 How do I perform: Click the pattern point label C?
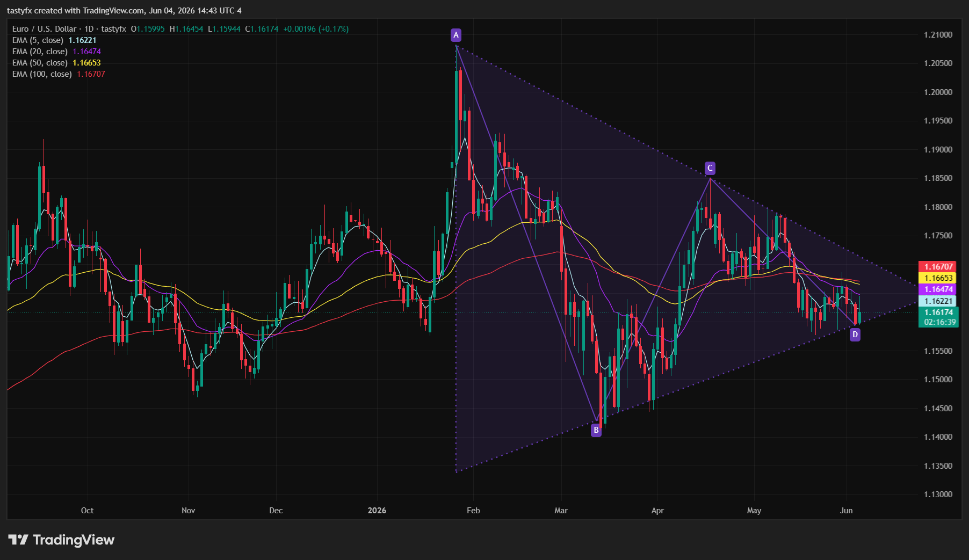[x=710, y=169]
